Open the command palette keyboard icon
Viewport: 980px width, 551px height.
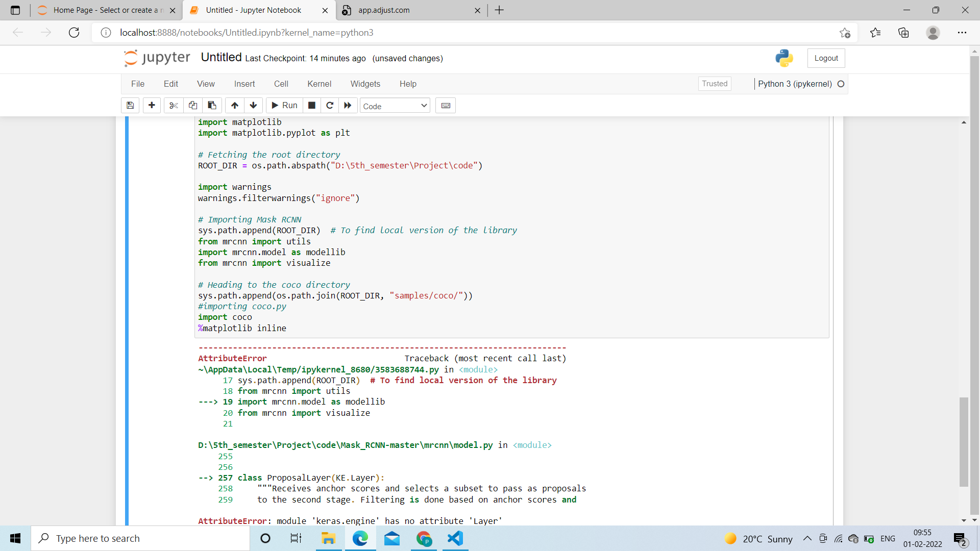click(446, 106)
